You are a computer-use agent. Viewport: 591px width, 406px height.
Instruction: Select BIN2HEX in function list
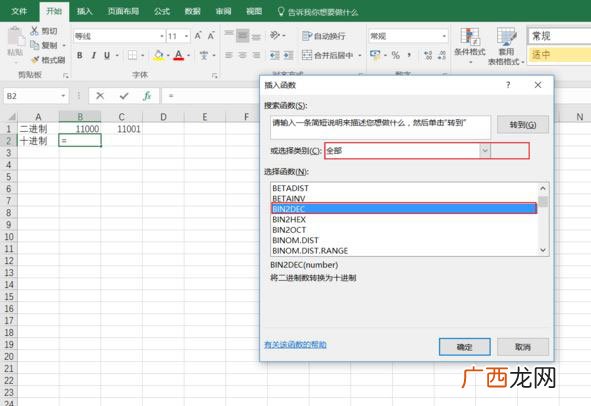(x=403, y=219)
